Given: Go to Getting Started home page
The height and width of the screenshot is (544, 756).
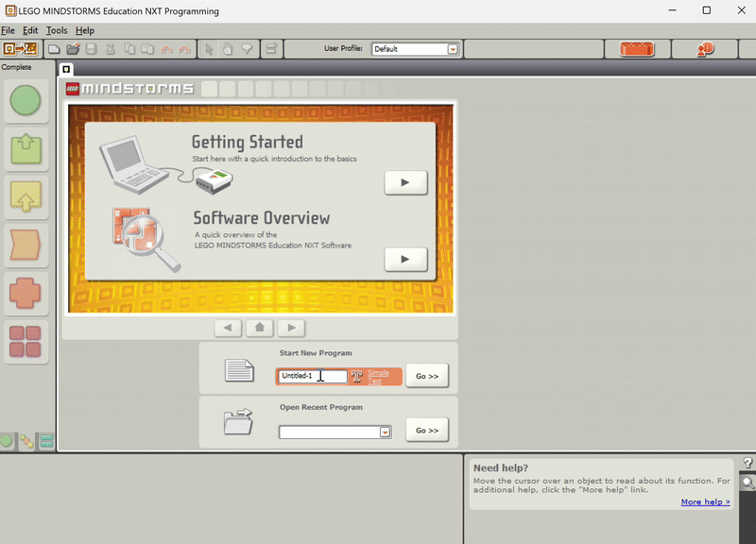Looking at the screenshot, I should click(259, 328).
